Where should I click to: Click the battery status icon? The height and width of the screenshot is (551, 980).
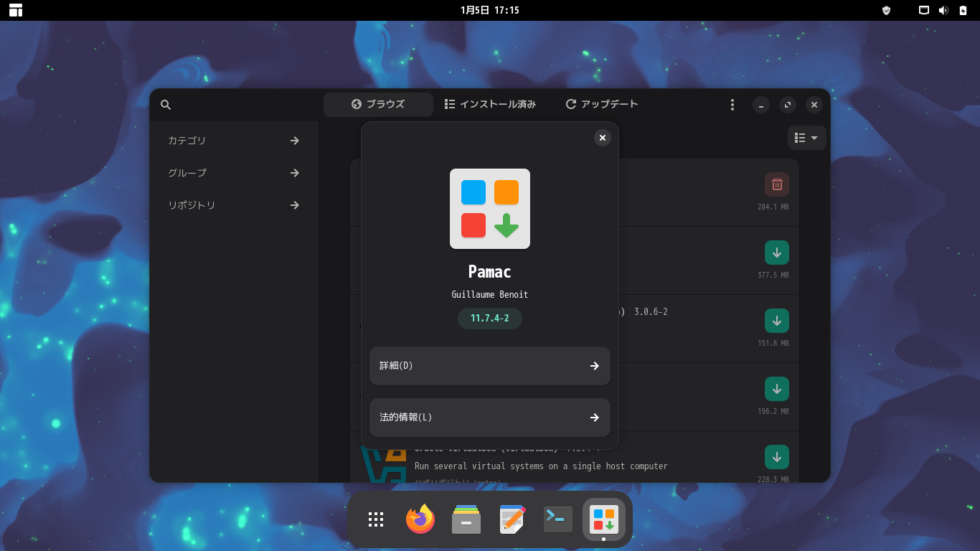pyautogui.click(x=963, y=10)
